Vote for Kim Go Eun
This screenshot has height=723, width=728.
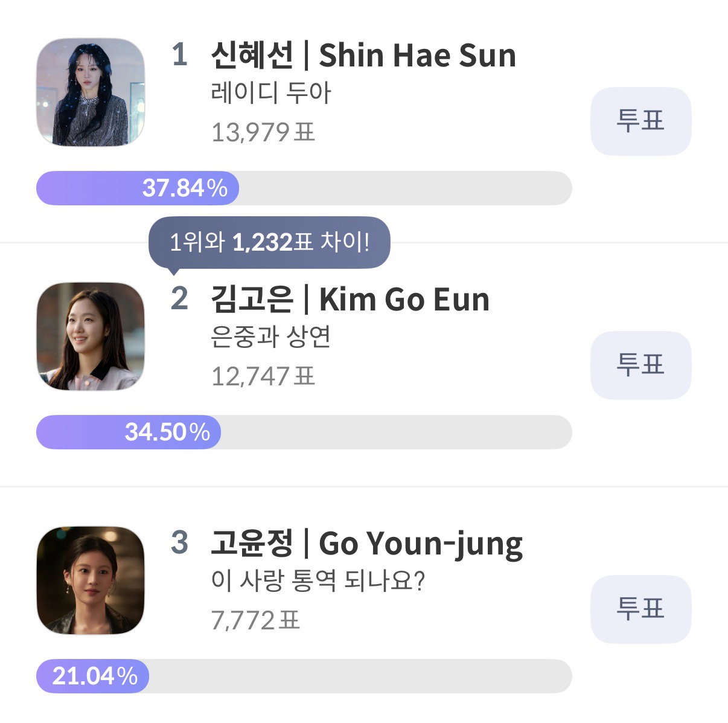coord(640,365)
